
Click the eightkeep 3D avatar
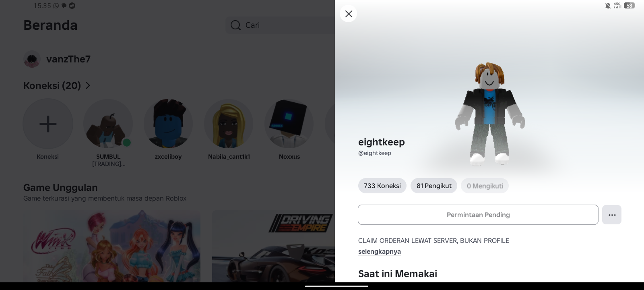coord(490,114)
